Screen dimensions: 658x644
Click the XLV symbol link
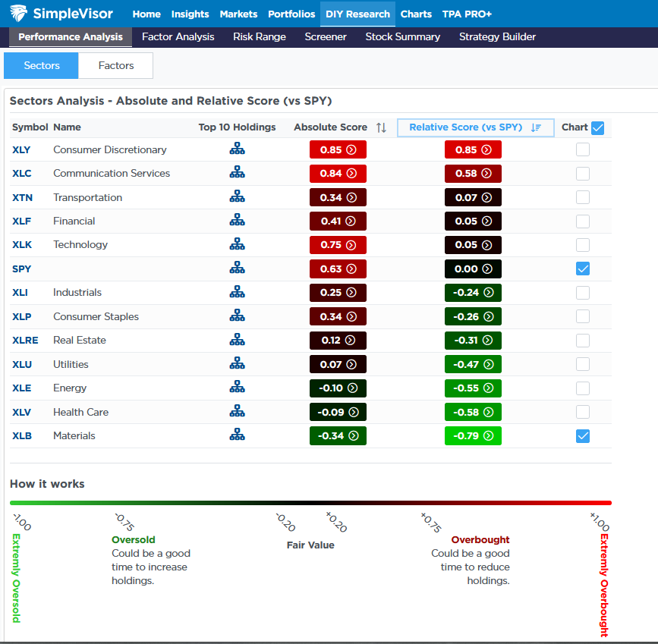21,412
